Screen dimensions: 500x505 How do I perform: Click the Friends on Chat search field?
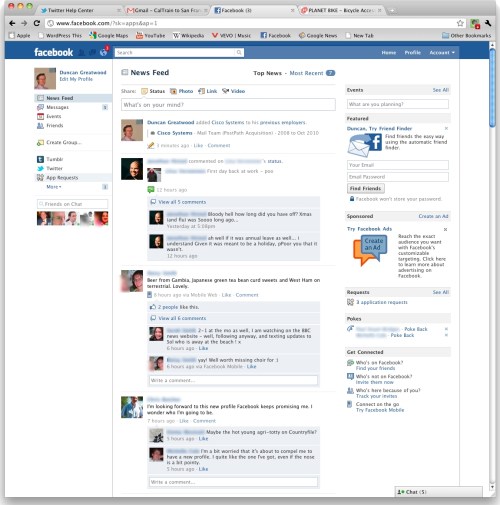click(72, 204)
